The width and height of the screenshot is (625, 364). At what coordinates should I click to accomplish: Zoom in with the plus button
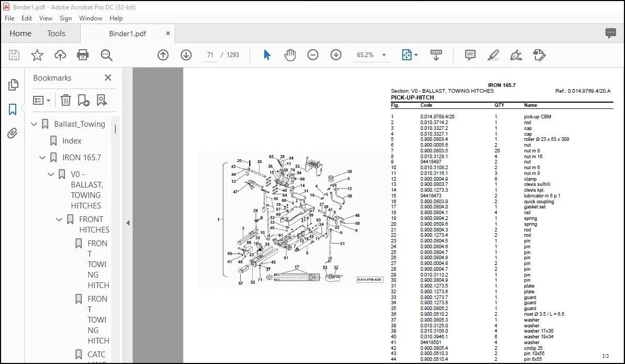pyautogui.click(x=336, y=55)
